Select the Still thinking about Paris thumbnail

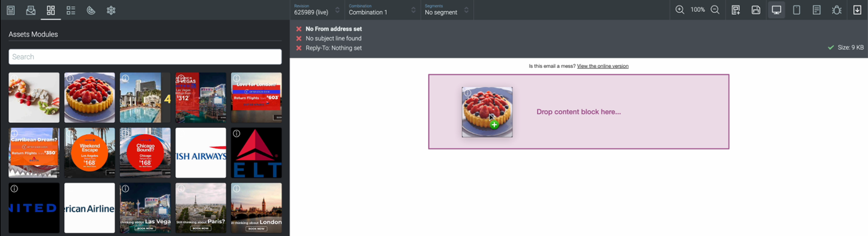(201, 208)
